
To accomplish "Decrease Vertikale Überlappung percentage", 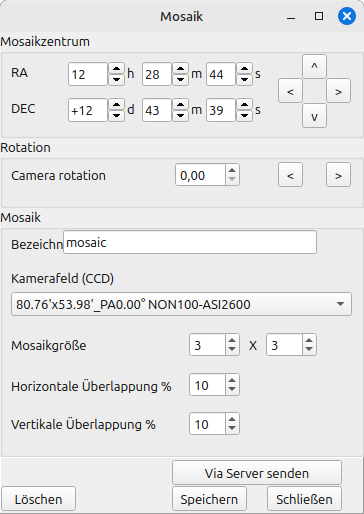I will click(x=232, y=428).
